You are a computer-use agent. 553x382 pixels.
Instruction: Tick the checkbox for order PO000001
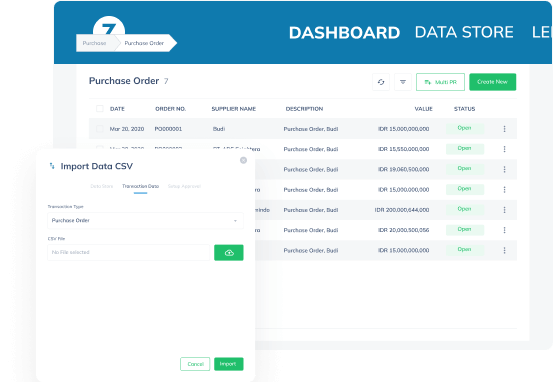[100, 129]
